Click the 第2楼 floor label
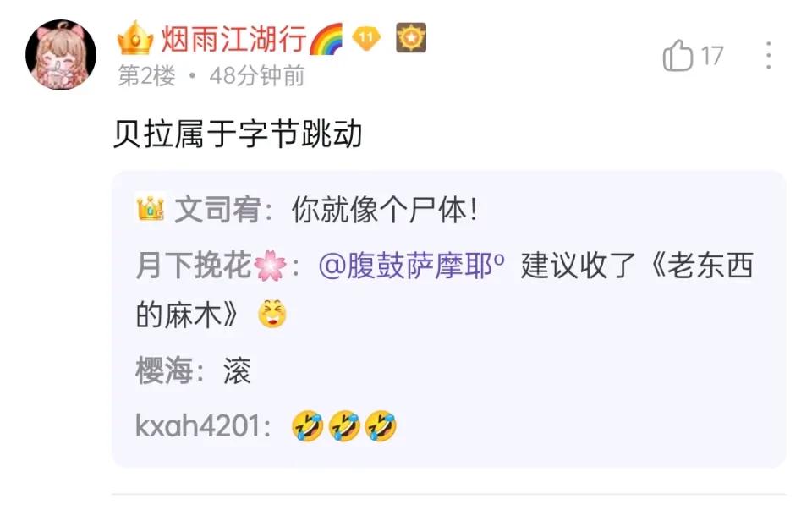812x510 pixels. [x=146, y=76]
